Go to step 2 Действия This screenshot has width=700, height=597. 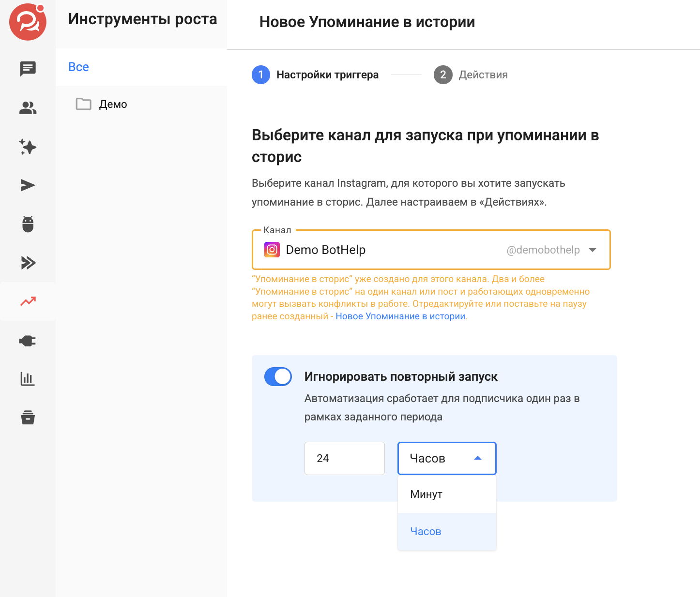(471, 75)
